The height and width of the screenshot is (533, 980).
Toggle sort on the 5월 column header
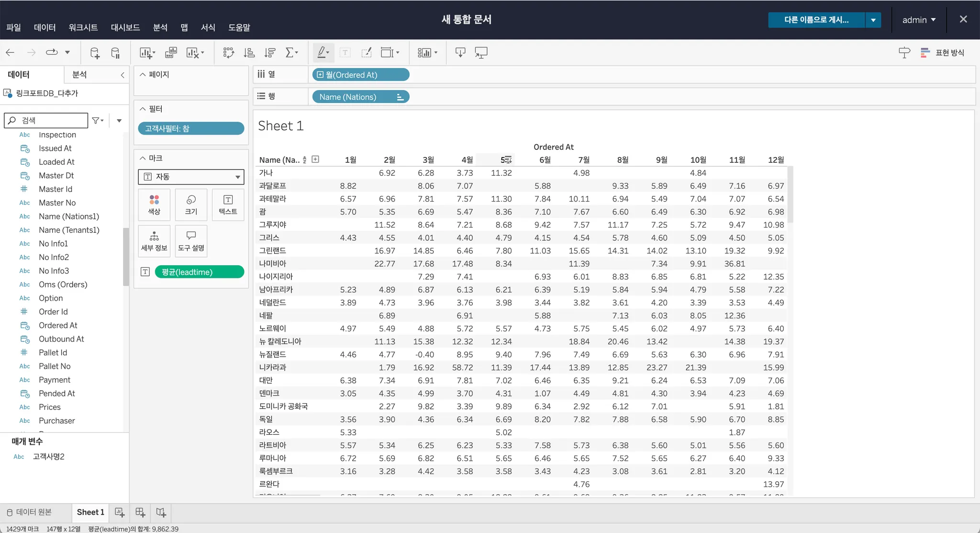[508, 160]
